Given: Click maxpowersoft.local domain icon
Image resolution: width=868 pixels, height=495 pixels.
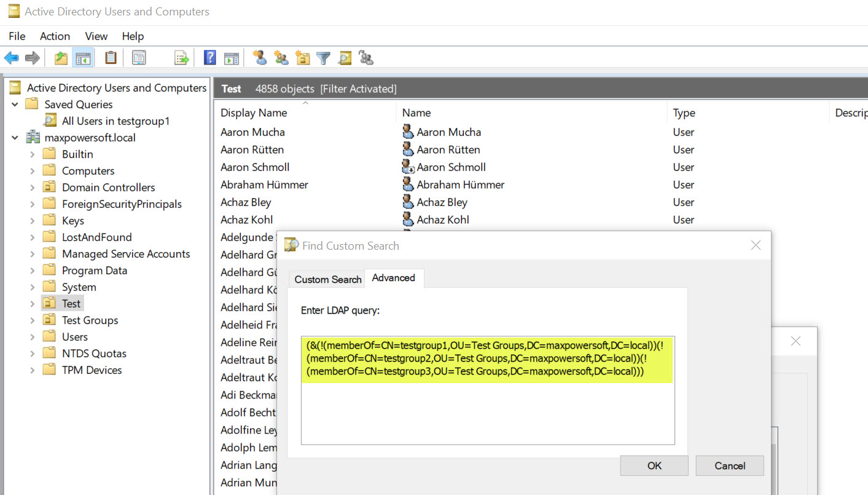Looking at the screenshot, I should coord(33,137).
